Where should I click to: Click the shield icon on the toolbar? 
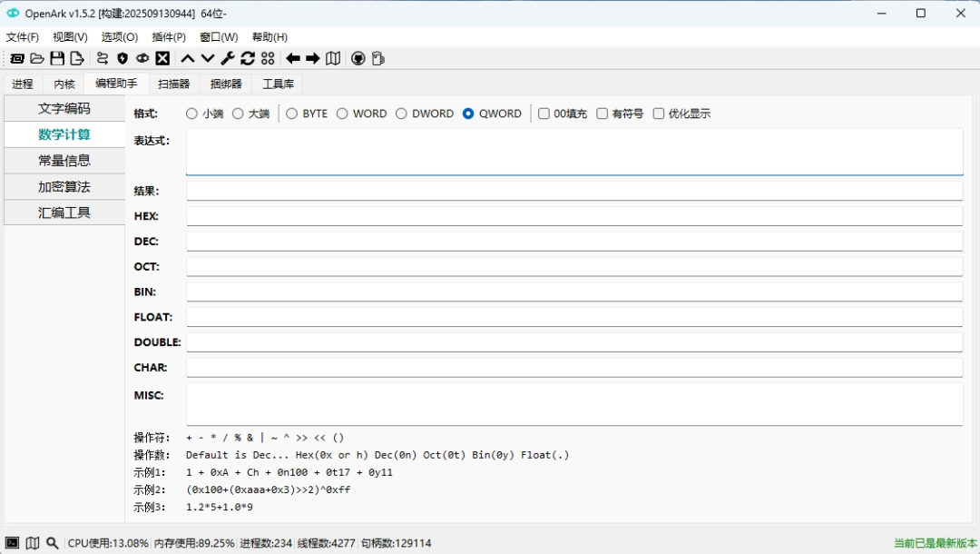pyautogui.click(x=122, y=57)
